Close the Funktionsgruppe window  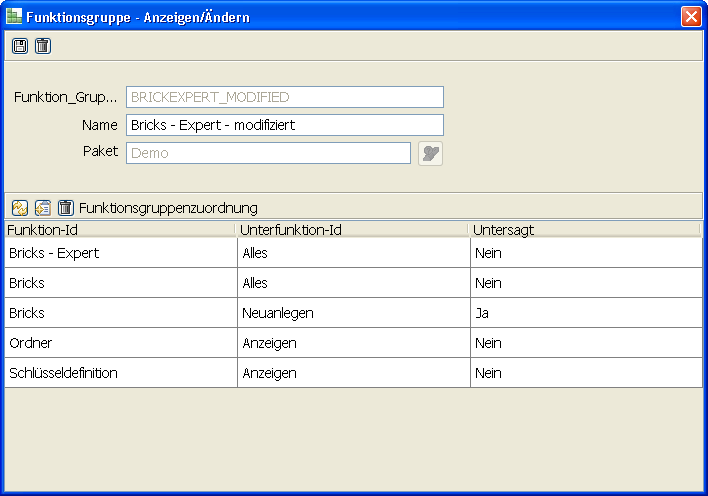tap(690, 17)
